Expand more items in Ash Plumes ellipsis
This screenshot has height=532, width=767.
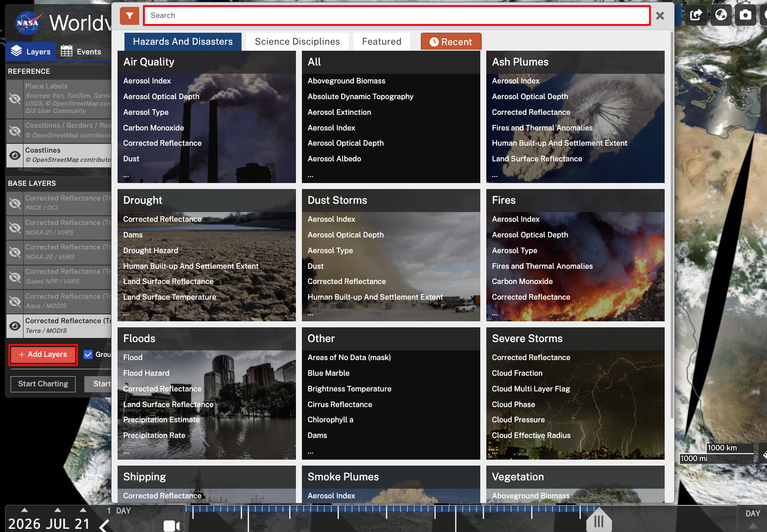[x=495, y=175]
